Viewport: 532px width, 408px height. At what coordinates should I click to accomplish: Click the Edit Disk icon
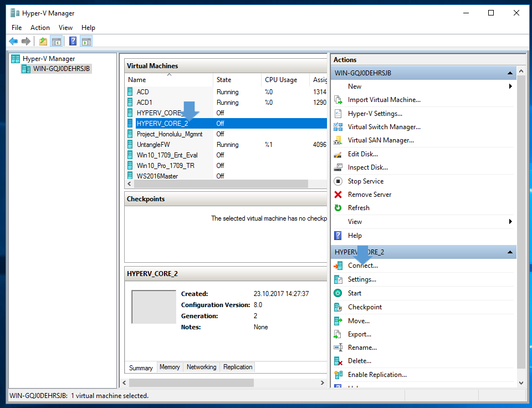pos(338,154)
